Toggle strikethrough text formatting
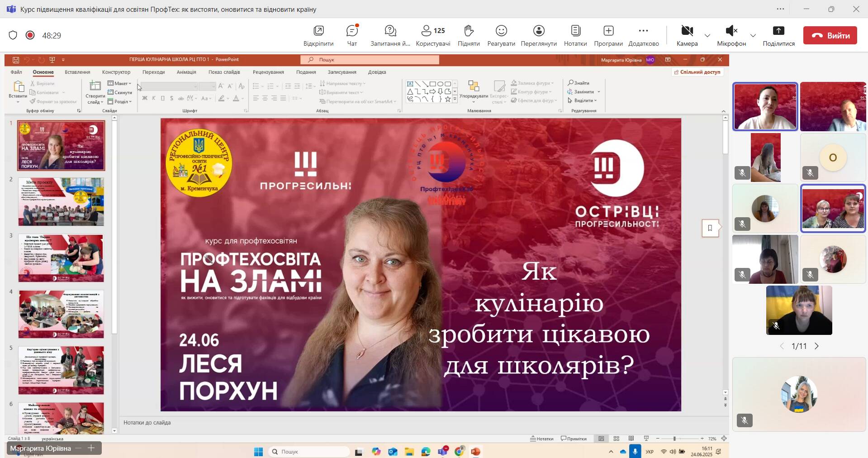This screenshot has width=868, height=458. [181, 98]
